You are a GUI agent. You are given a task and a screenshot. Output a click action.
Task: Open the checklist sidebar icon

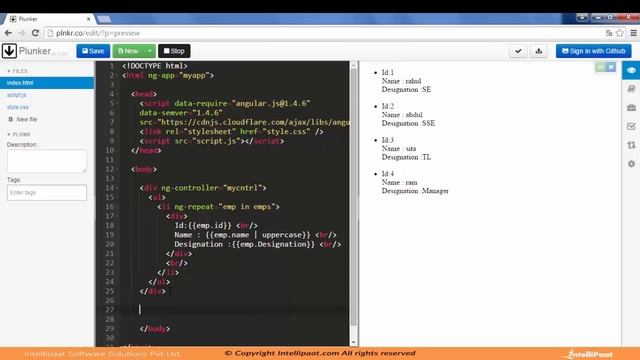coord(631,126)
